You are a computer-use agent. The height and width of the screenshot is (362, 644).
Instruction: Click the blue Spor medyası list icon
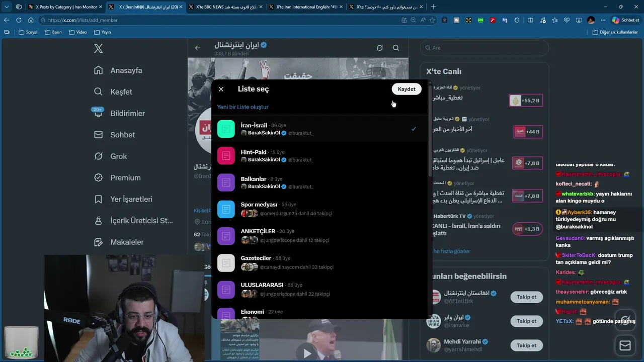[x=226, y=209]
